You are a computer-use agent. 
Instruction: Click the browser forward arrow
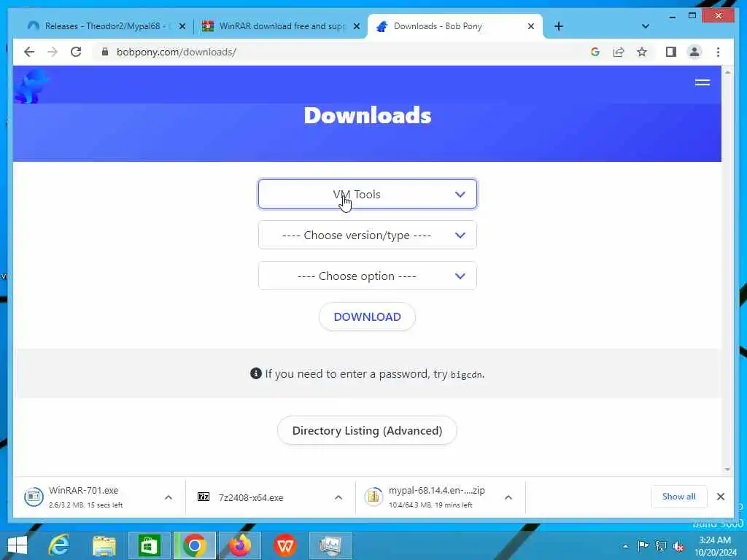click(x=53, y=52)
